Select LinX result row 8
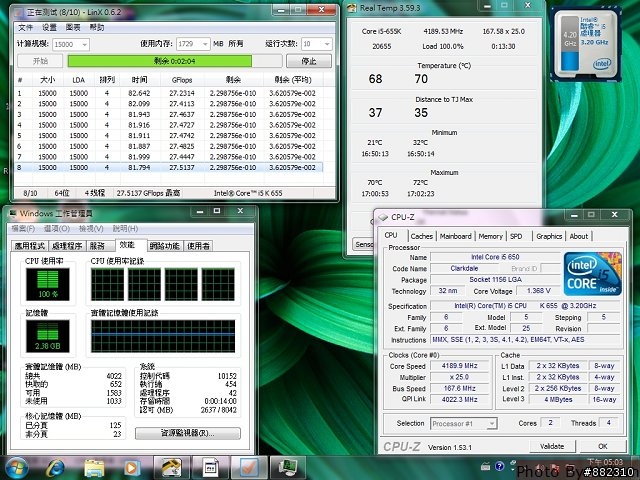 [x=169, y=167]
